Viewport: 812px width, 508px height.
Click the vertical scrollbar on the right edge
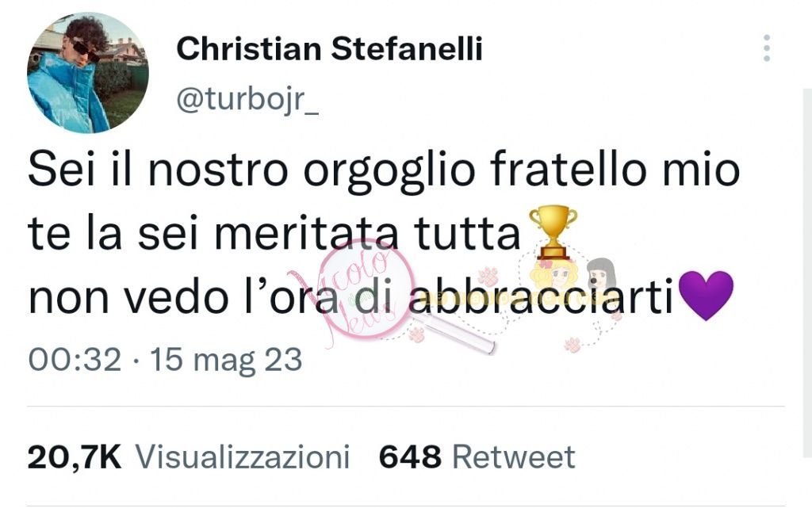point(807,273)
